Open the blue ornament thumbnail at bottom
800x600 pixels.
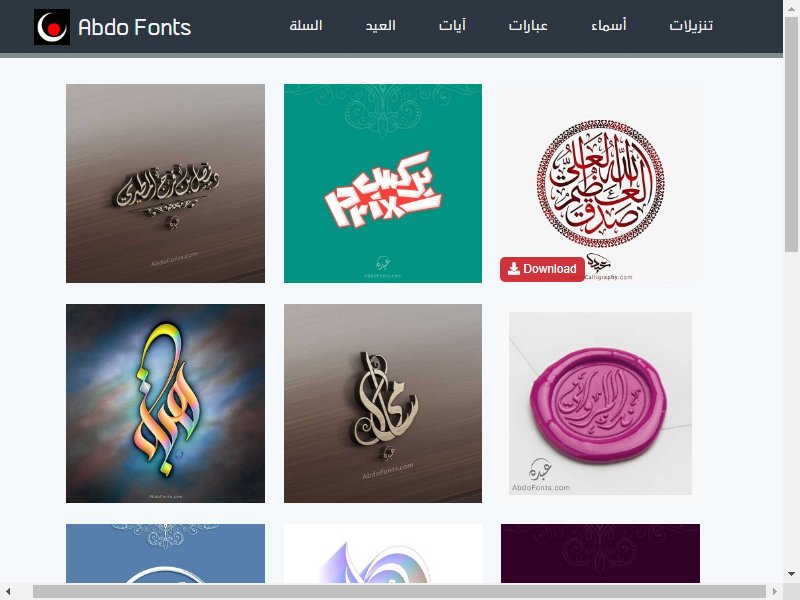[x=165, y=553]
